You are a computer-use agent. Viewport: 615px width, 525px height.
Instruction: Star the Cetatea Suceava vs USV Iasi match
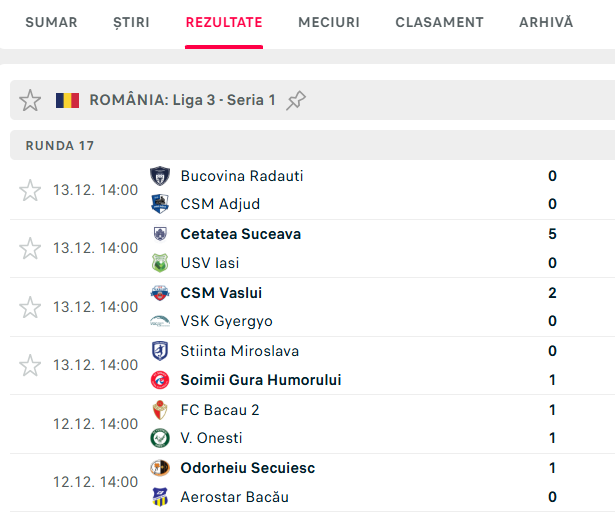click(x=30, y=248)
